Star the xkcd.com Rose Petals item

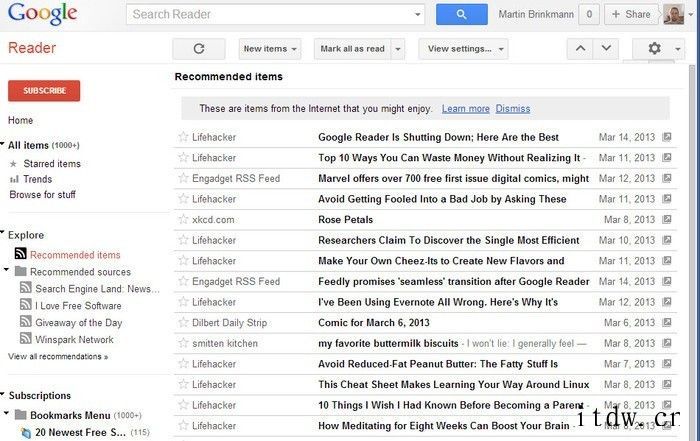(183, 219)
